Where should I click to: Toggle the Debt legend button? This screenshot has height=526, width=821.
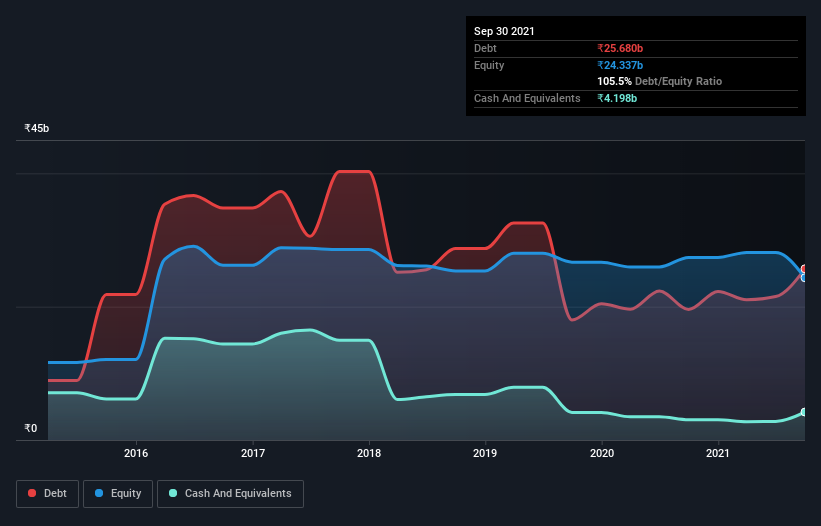(x=47, y=494)
